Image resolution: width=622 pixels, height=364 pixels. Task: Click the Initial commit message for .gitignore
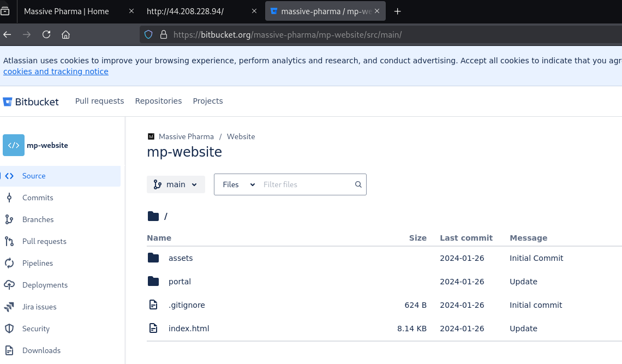click(536, 305)
